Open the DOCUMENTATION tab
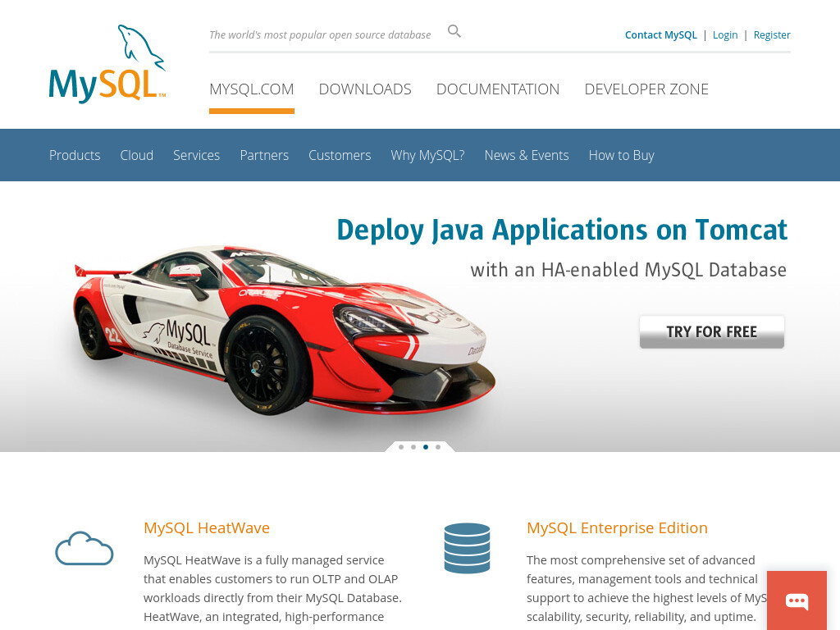840x630 pixels. pos(498,89)
